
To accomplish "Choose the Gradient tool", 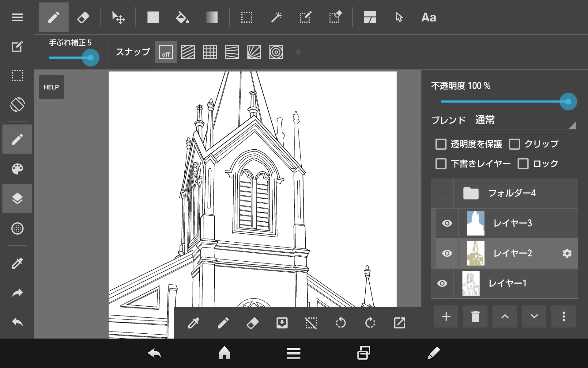I will coord(212,17).
